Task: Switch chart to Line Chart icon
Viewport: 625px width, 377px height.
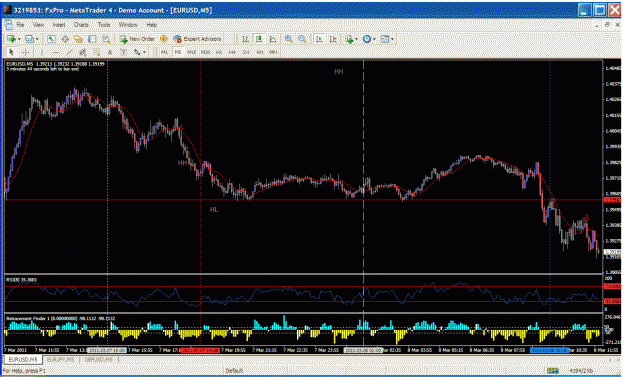Action: coord(273,39)
